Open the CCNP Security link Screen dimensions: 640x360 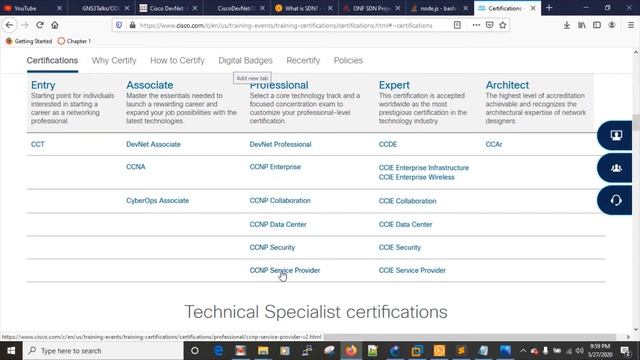pyautogui.click(x=272, y=247)
